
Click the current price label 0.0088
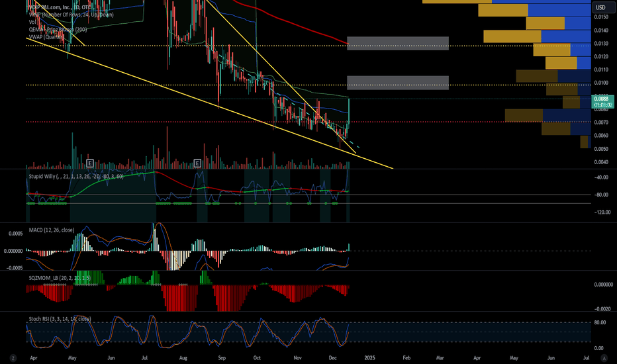coord(602,101)
